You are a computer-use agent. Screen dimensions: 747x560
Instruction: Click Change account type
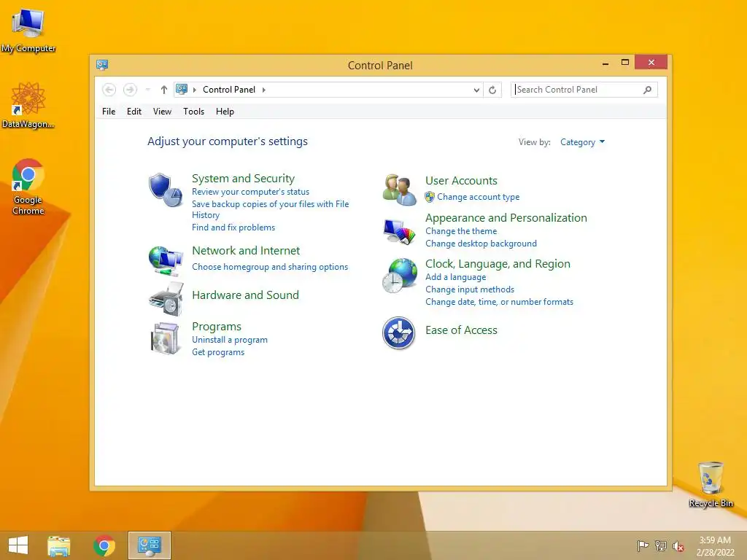479,197
